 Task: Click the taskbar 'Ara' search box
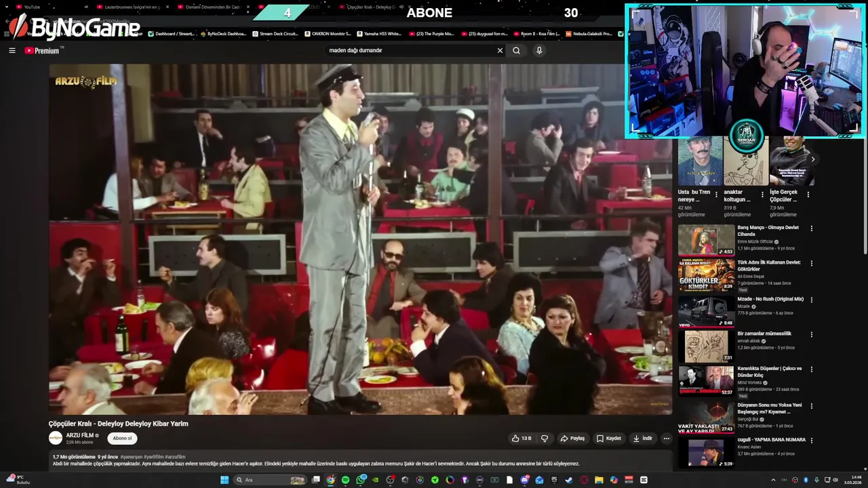(270, 480)
